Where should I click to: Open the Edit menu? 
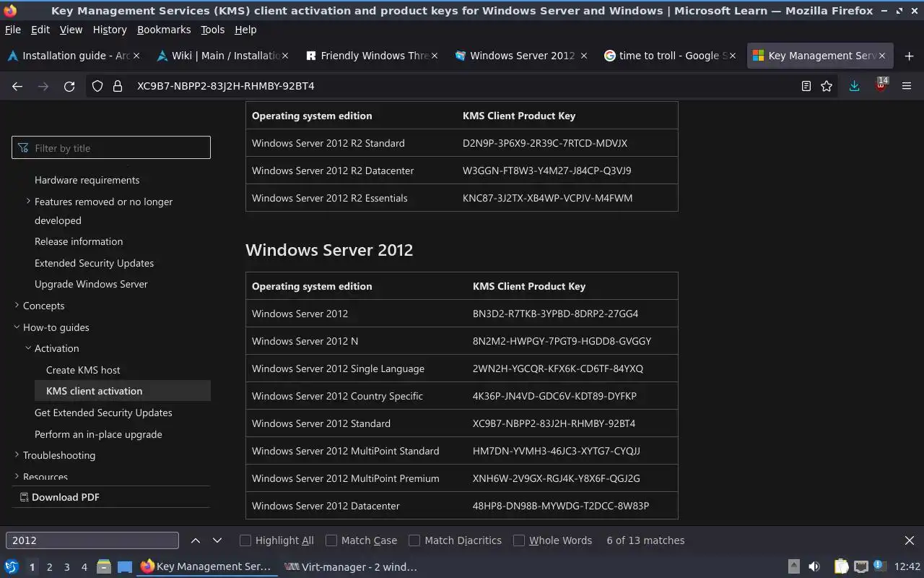[x=40, y=30]
